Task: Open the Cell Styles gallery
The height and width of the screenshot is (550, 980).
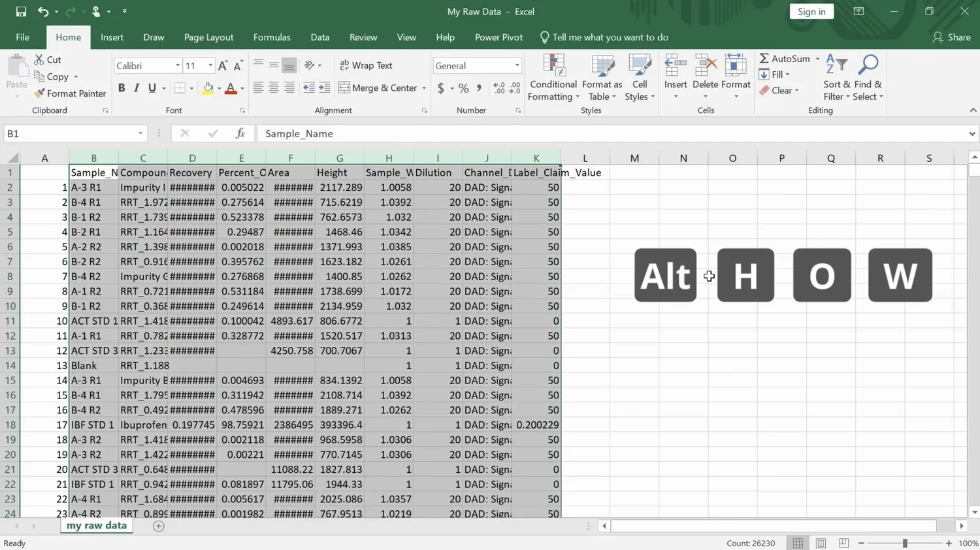Action: [x=639, y=78]
